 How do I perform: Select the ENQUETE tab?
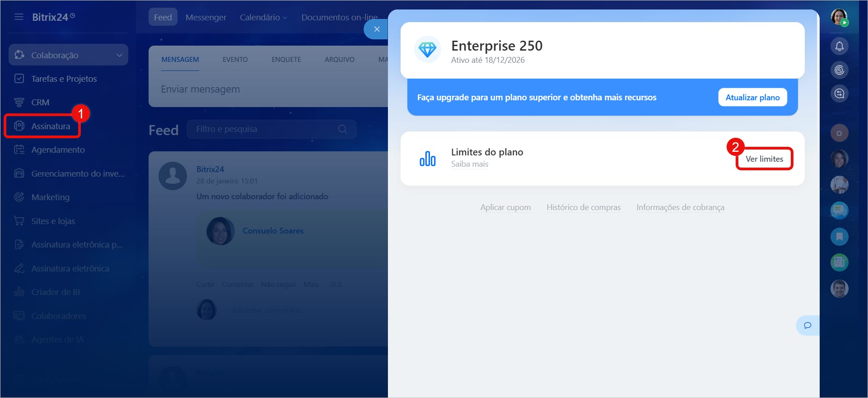pyautogui.click(x=286, y=60)
